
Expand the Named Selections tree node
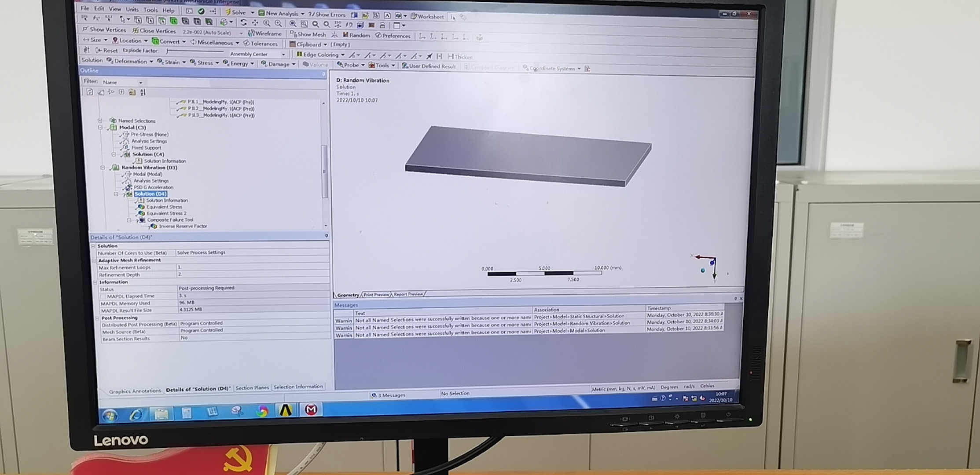coord(100,121)
